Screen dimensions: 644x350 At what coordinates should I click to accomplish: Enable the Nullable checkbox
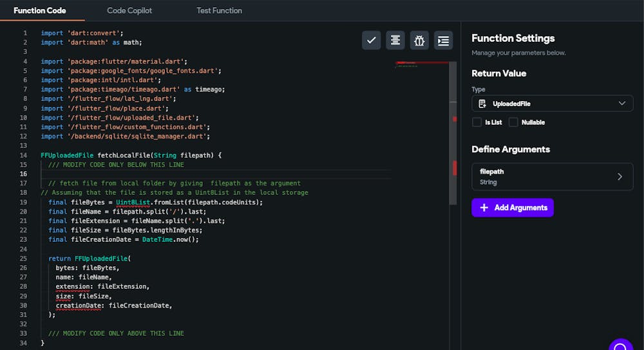(x=513, y=122)
